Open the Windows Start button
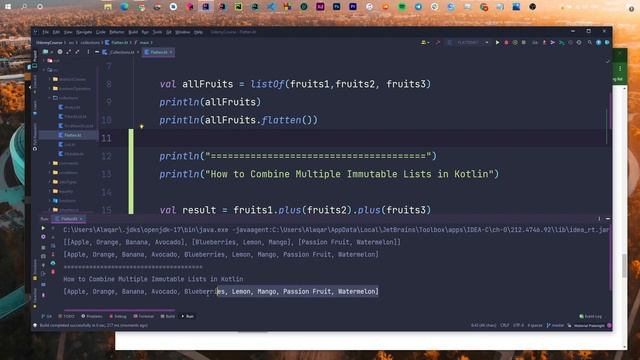Image resolution: width=640 pixels, height=360 pixels. pyautogui.click(x=8, y=7)
